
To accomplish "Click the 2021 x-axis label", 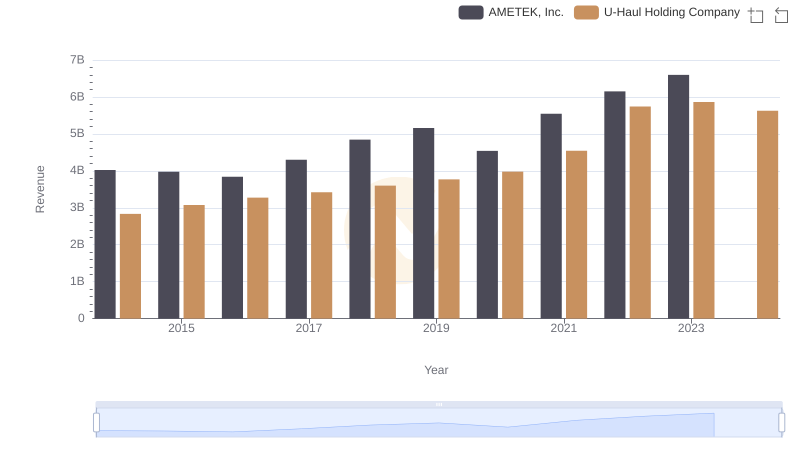I will (x=563, y=328).
